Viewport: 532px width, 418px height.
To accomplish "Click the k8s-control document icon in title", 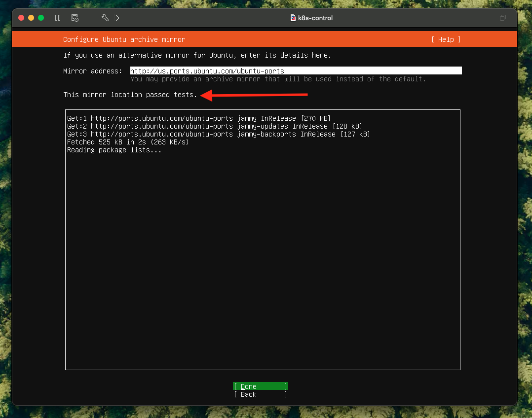I will pyautogui.click(x=293, y=18).
